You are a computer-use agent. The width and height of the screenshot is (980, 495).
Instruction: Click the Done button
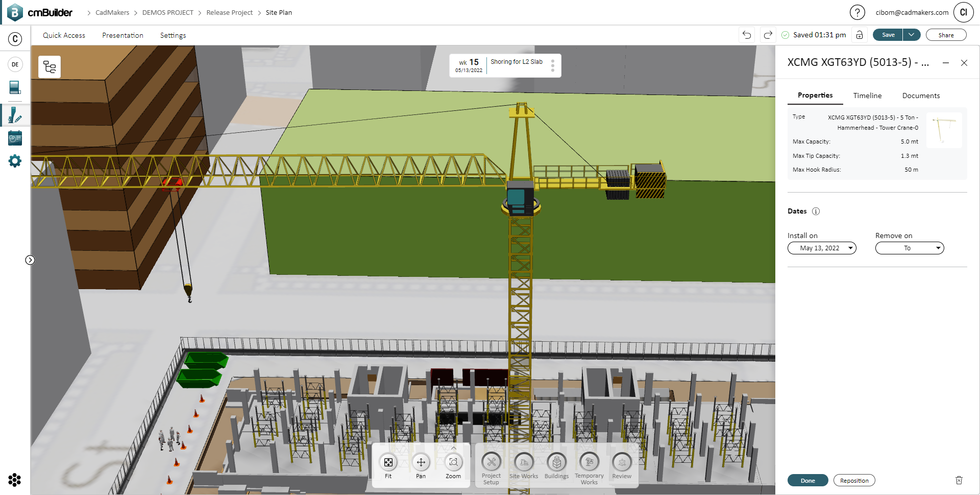pos(807,480)
